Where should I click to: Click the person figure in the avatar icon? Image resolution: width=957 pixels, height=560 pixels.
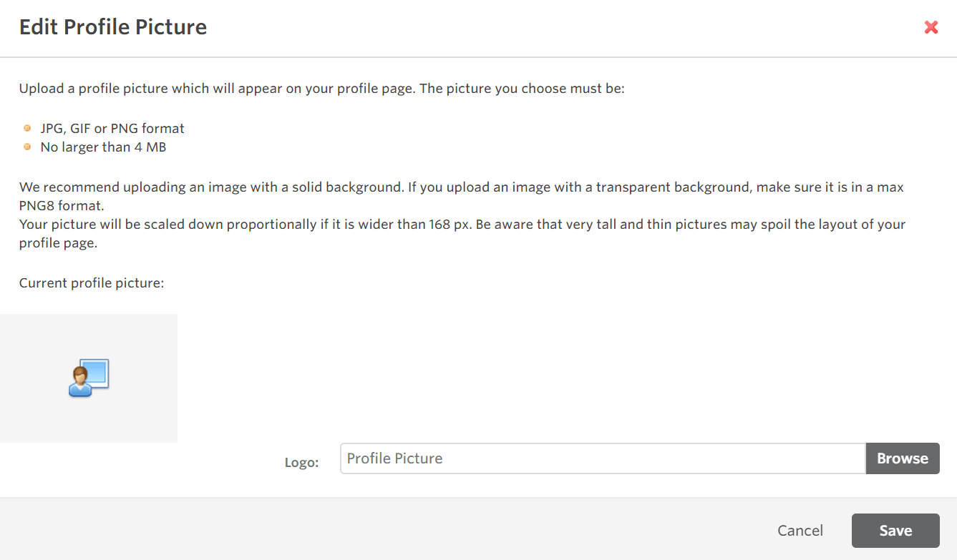[x=79, y=383]
